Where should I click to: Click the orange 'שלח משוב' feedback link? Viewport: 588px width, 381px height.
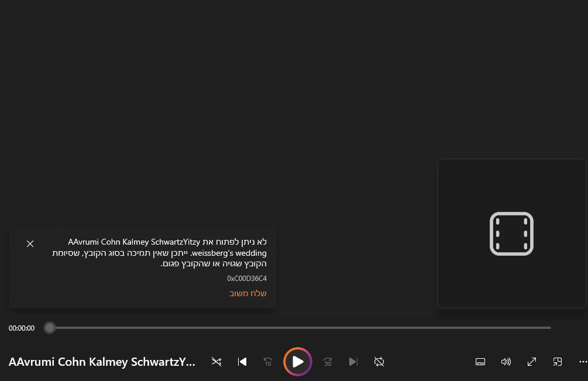[247, 293]
